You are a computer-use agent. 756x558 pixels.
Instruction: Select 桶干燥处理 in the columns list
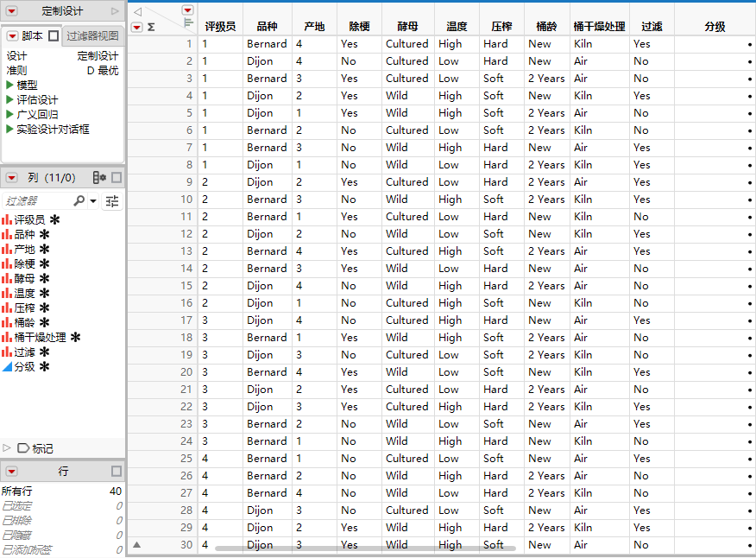(x=40, y=338)
